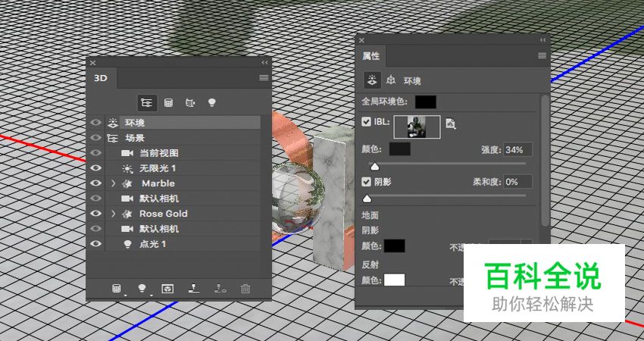Image resolution: width=644 pixels, height=341 pixels.
Task: Click the IBL texture thumbnail
Action: (x=417, y=127)
